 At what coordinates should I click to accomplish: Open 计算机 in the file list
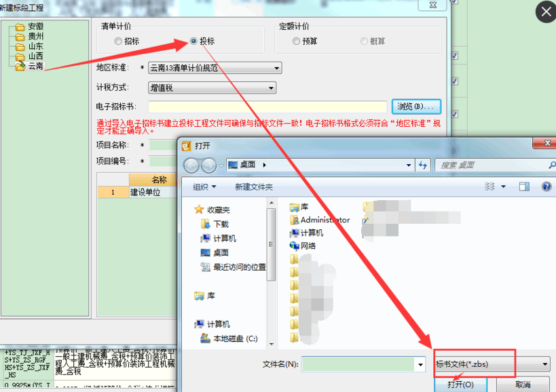coord(307,233)
